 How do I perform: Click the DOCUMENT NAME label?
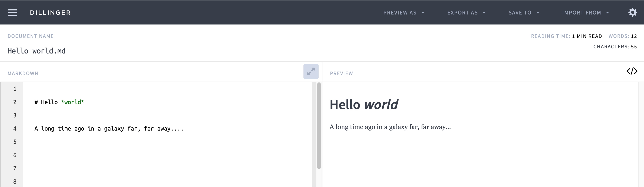(x=30, y=36)
